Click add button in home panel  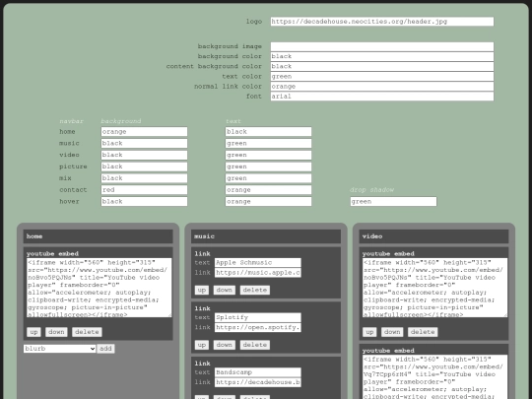[105, 349]
